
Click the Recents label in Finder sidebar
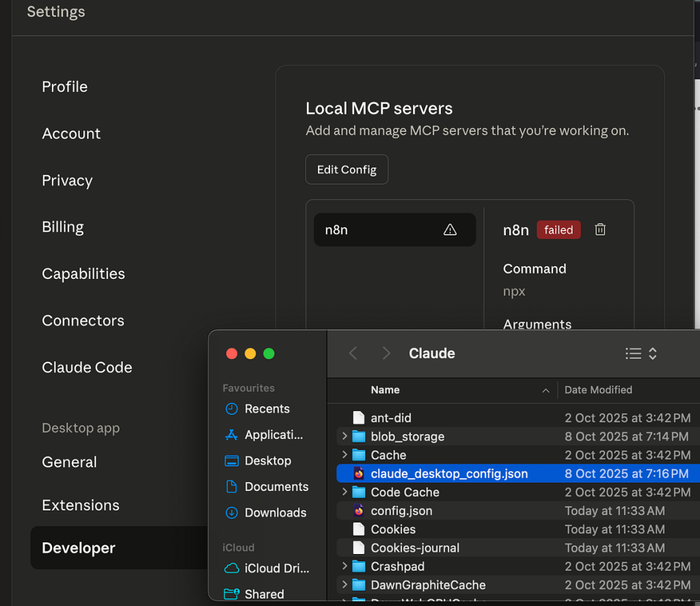(x=267, y=408)
